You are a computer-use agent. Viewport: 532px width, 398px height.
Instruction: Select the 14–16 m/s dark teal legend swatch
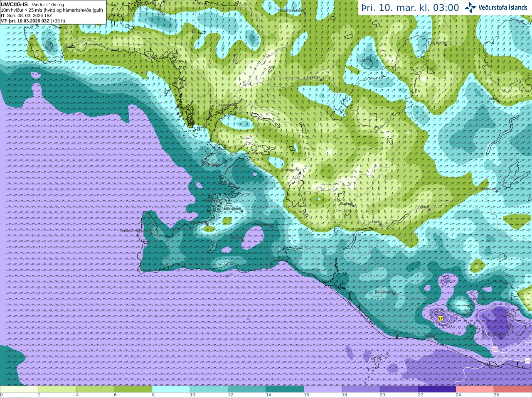tap(285, 389)
